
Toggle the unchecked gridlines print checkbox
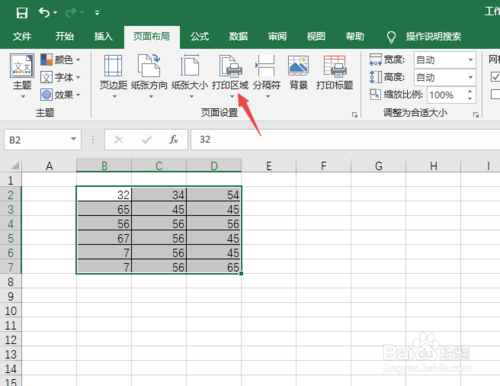coord(495,94)
